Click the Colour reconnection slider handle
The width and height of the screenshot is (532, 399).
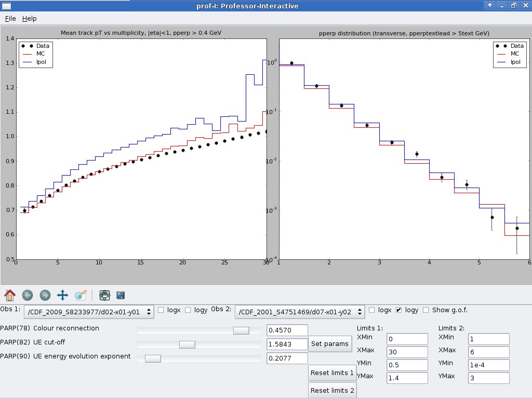241,330
